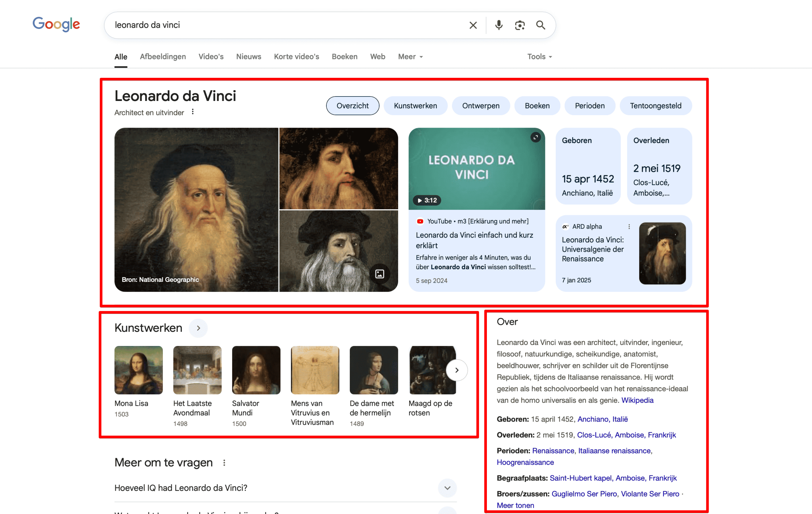Open the Violante Ser Piero link

650,494
